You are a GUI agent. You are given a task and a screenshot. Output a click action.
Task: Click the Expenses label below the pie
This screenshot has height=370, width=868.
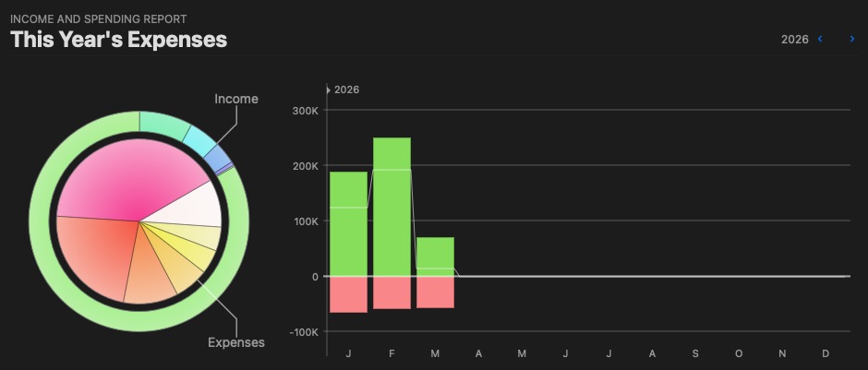[x=236, y=342]
